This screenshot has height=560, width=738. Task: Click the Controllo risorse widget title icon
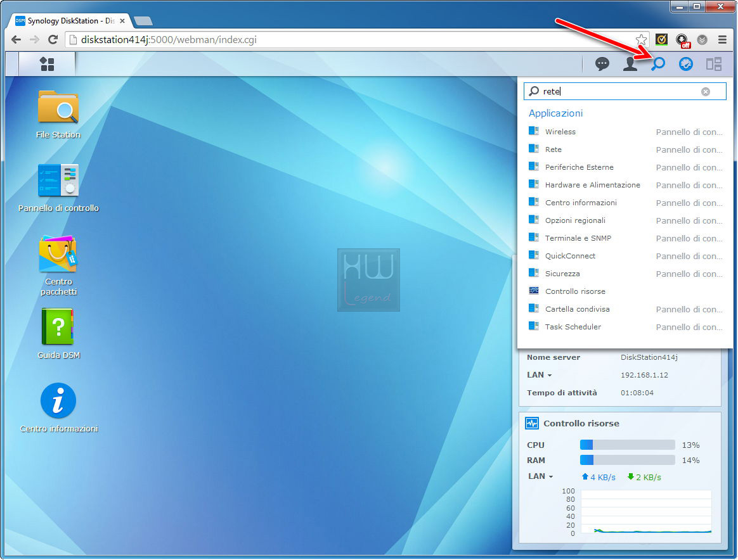(x=532, y=423)
